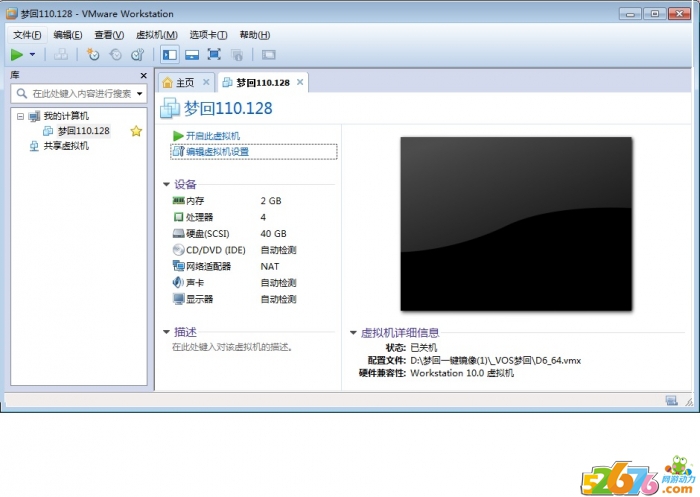Switch to the 梦回110.128 tab

263,83
